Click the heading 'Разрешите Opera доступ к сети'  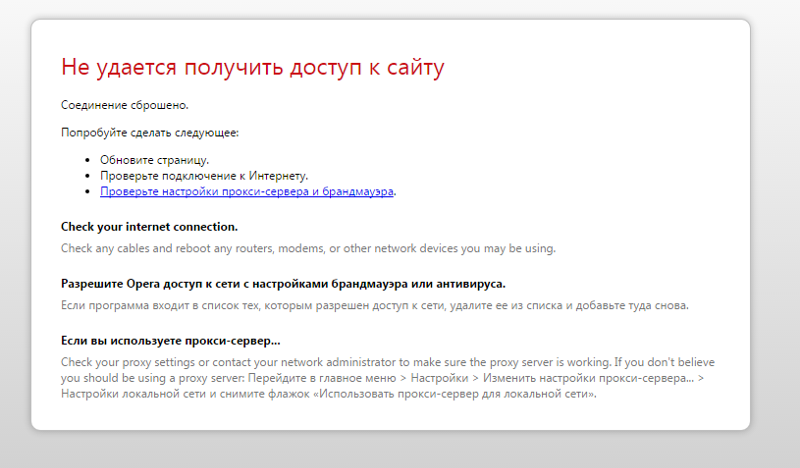click(150, 284)
